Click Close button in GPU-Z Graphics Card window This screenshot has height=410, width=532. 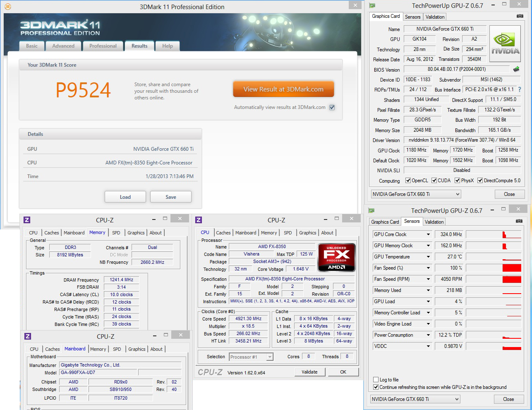click(x=509, y=194)
